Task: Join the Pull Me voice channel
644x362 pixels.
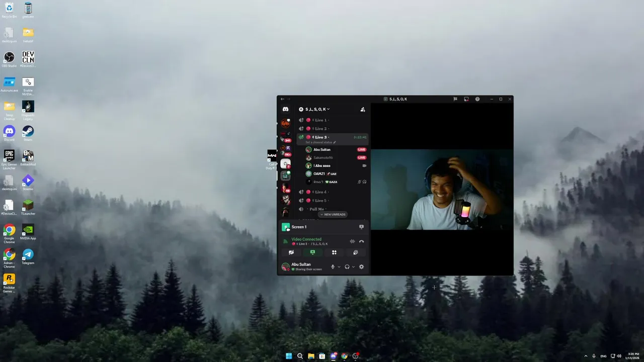Action: coord(333,209)
